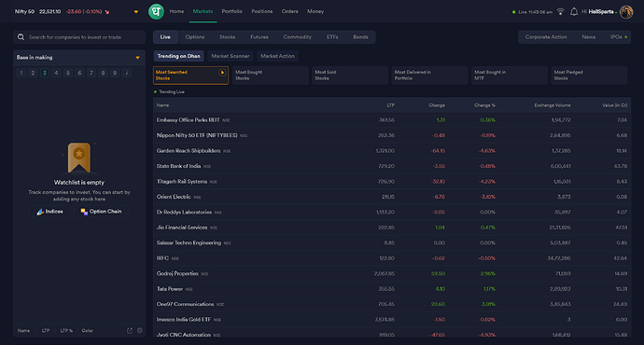Switch to the ETFs tab
Screen dimensions: 644x345
tap(332, 37)
